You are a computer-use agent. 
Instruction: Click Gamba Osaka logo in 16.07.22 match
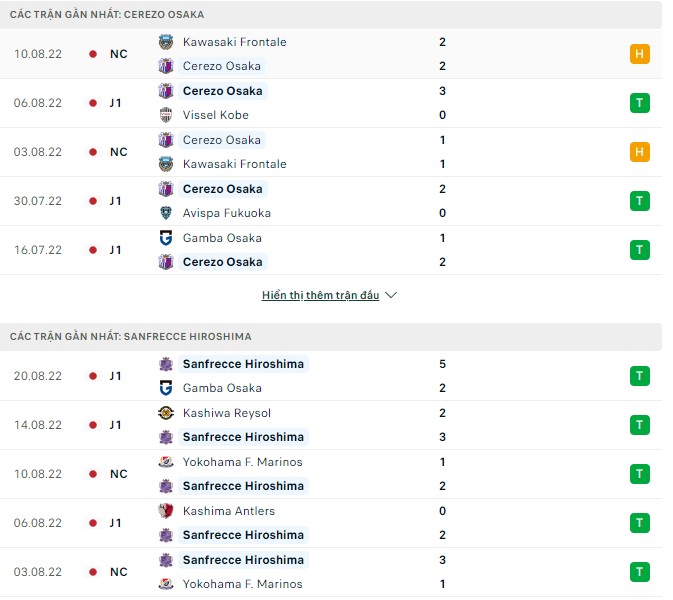pyautogui.click(x=166, y=238)
